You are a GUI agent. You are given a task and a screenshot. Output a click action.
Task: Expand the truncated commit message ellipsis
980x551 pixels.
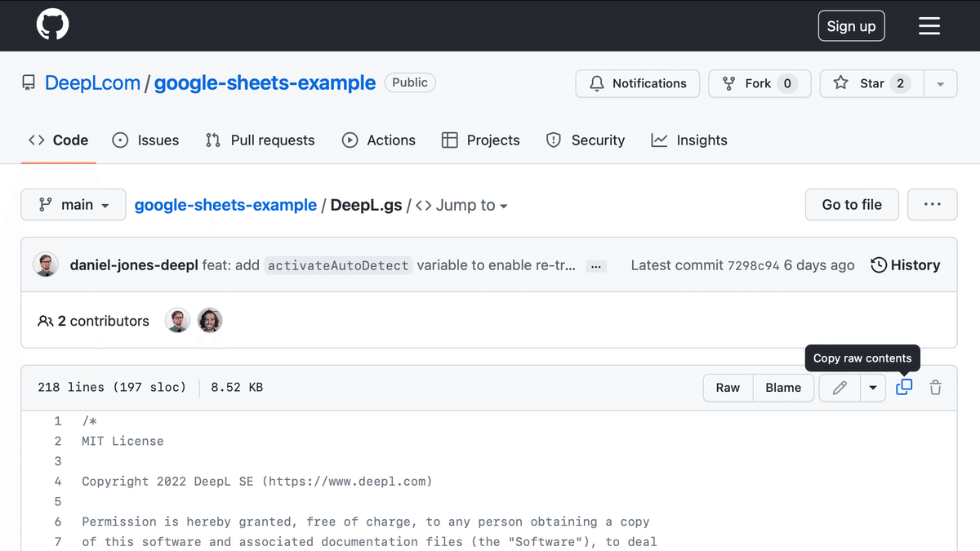pyautogui.click(x=596, y=265)
